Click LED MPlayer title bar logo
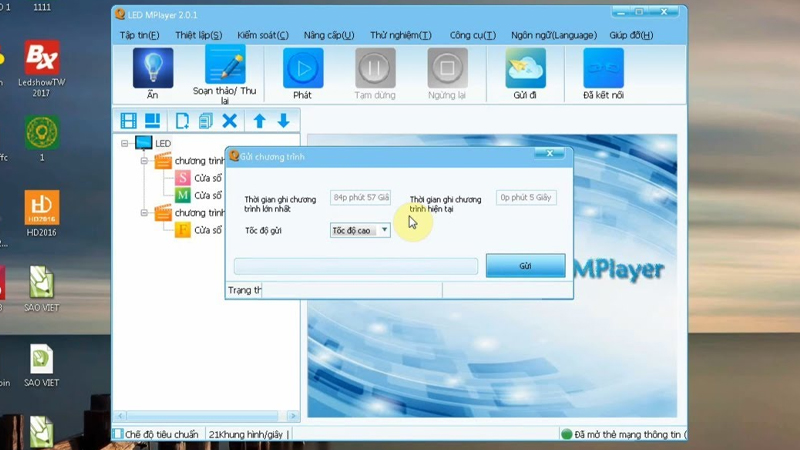Image resolution: width=800 pixels, height=450 pixels. [120, 14]
